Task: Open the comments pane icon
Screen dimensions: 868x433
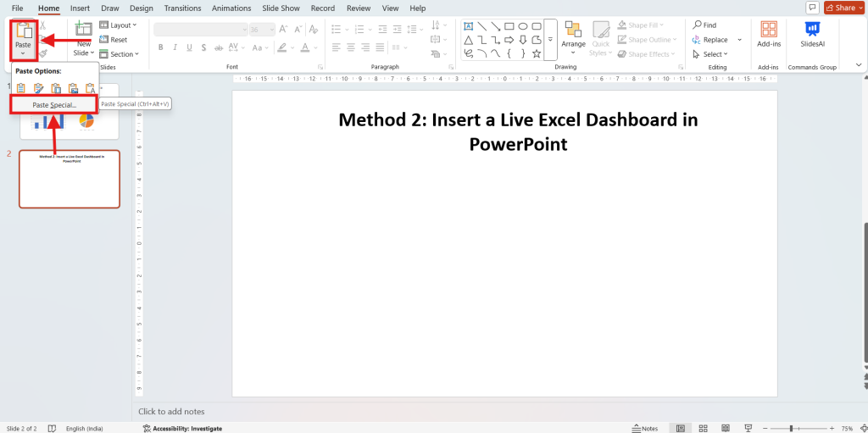Action: (811, 8)
